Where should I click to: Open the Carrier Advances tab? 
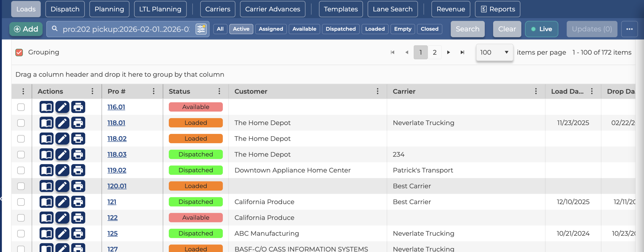[x=273, y=9]
